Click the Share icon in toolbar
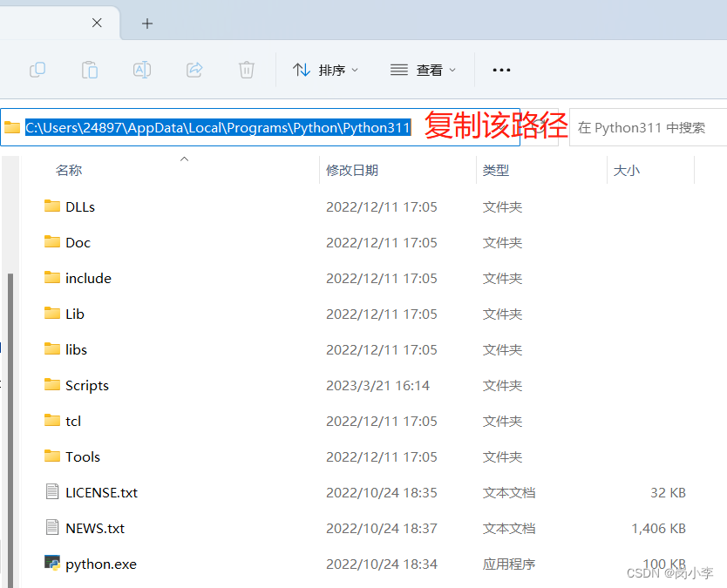The height and width of the screenshot is (588, 727). (194, 70)
